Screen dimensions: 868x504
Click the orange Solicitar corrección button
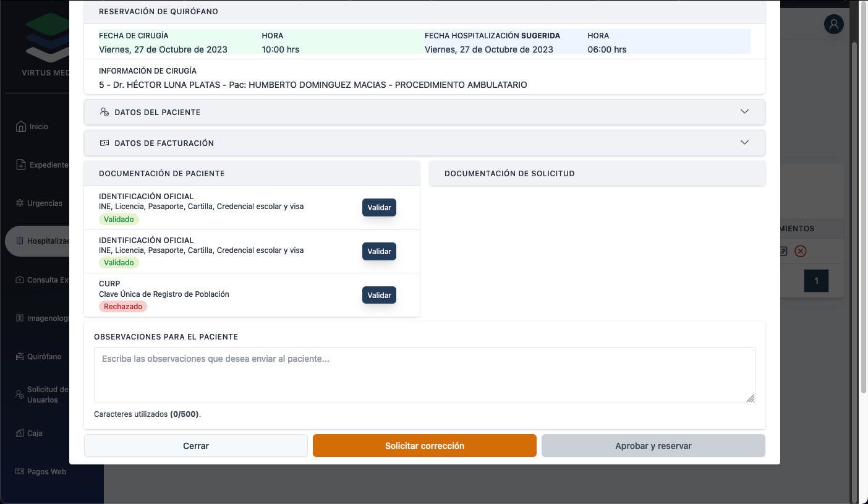pos(424,446)
